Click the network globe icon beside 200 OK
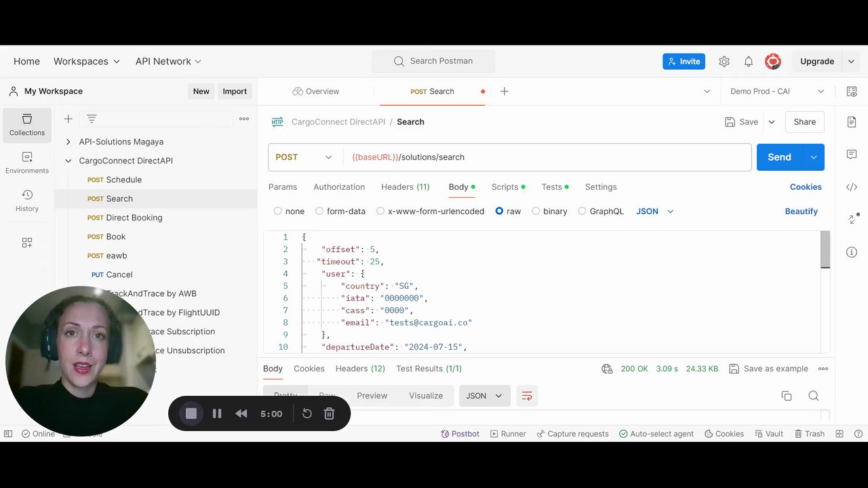This screenshot has height=488, width=868. tap(608, 369)
